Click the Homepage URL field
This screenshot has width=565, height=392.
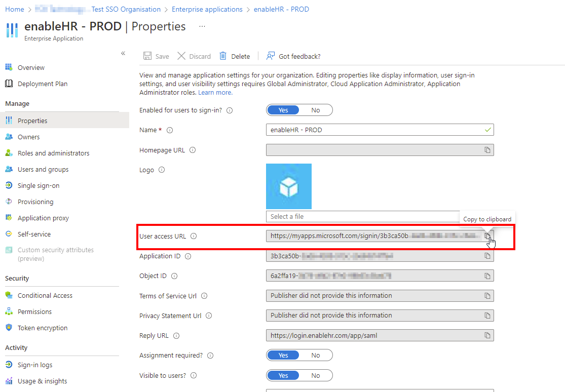pyautogui.click(x=380, y=150)
